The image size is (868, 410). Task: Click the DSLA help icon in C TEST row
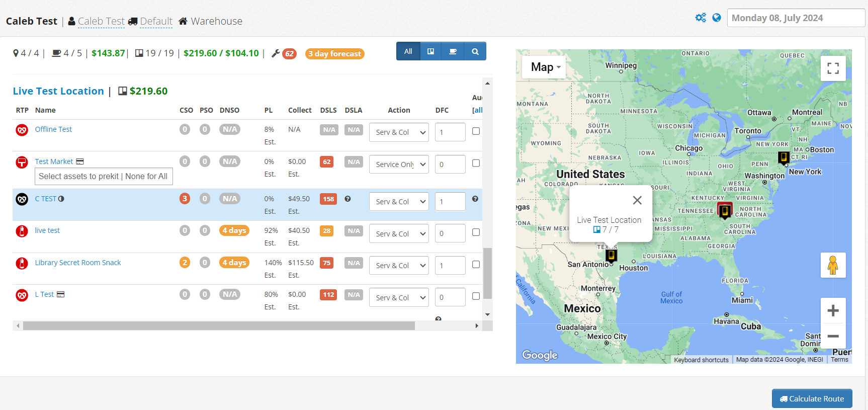point(348,199)
